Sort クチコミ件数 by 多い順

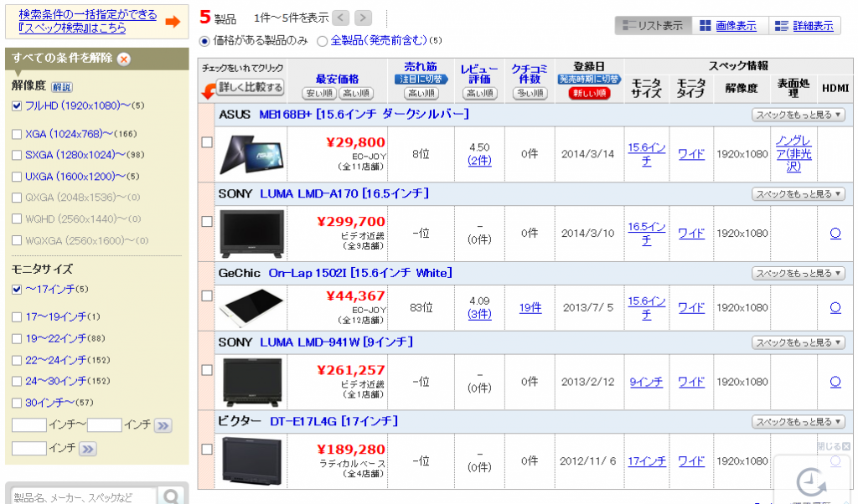tap(530, 94)
